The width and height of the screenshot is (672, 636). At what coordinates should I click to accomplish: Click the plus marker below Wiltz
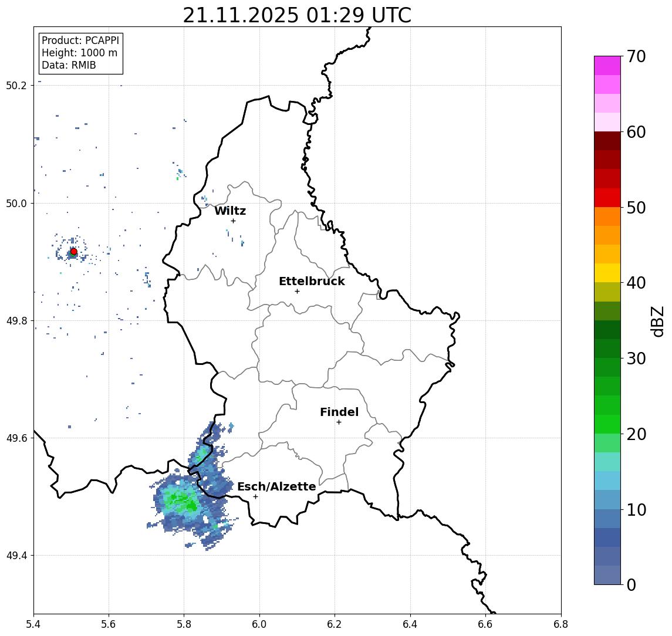click(233, 221)
